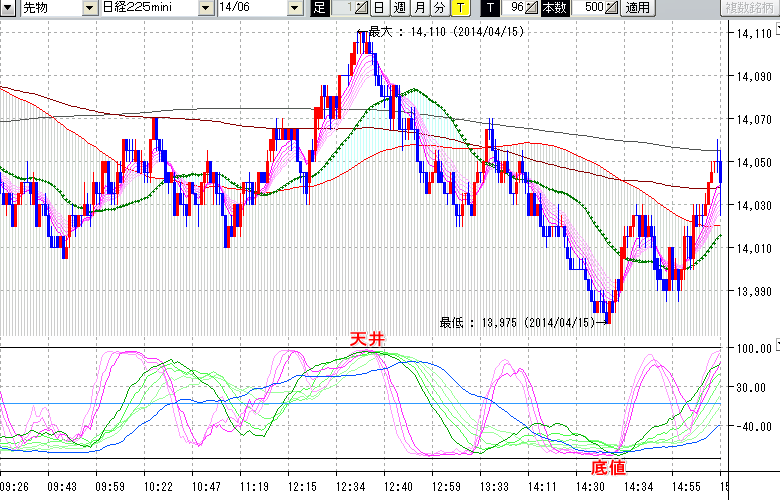Click the 複数銘柄 multiple symbols button

tap(748, 8)
